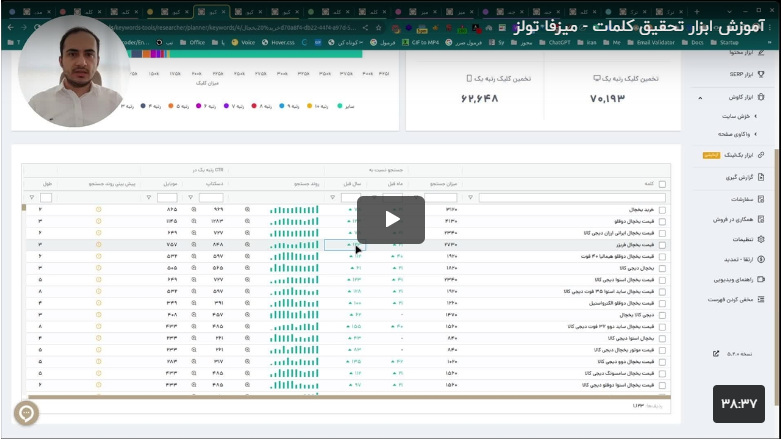Check the قیمت یخچال فریزر row checkbox
The width and height of the screenshot is (781, 439).
pos(662,245)
